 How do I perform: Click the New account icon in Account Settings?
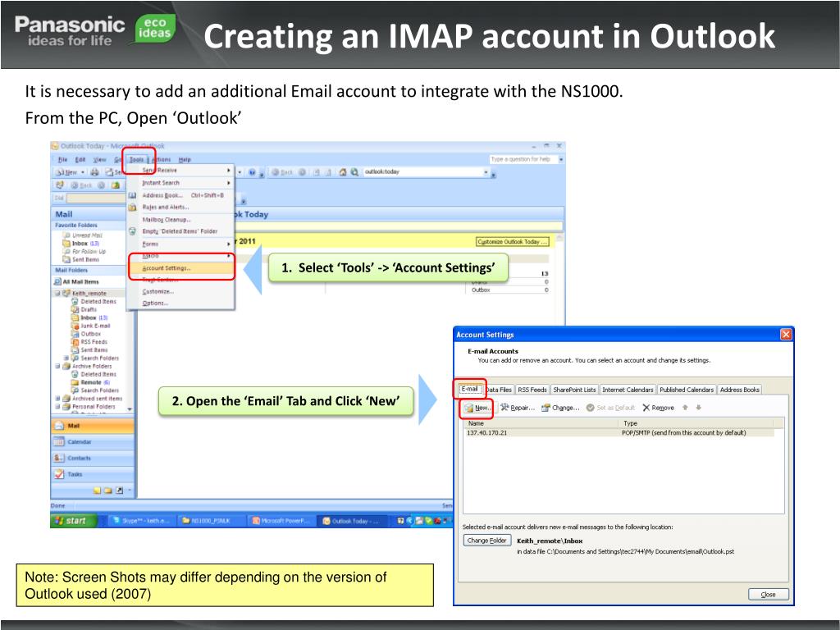point(468,409)
